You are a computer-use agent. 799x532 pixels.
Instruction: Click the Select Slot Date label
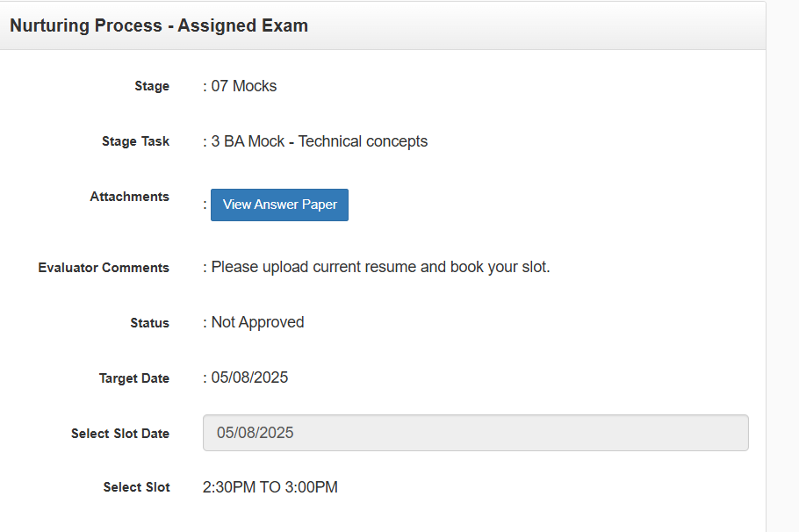[x=120, y=434]
